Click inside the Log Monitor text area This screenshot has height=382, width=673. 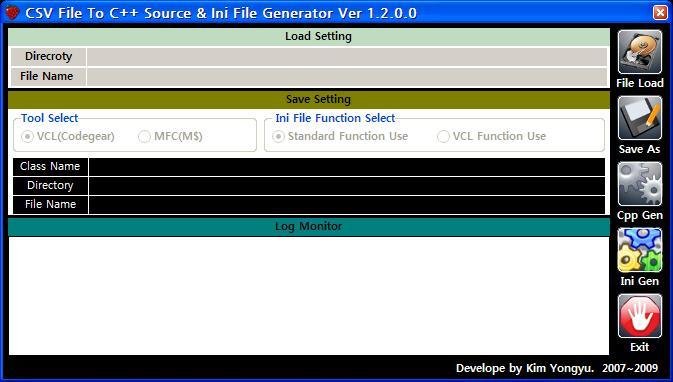click(x=309, y=295)
